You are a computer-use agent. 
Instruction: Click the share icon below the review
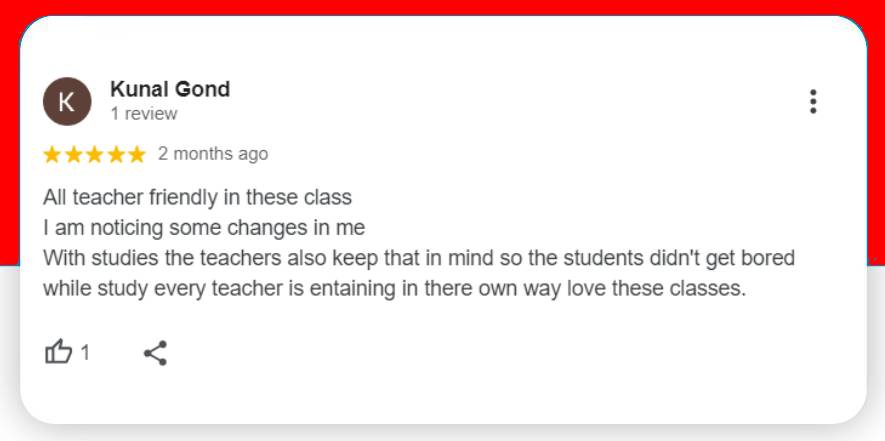click(155, 352)
